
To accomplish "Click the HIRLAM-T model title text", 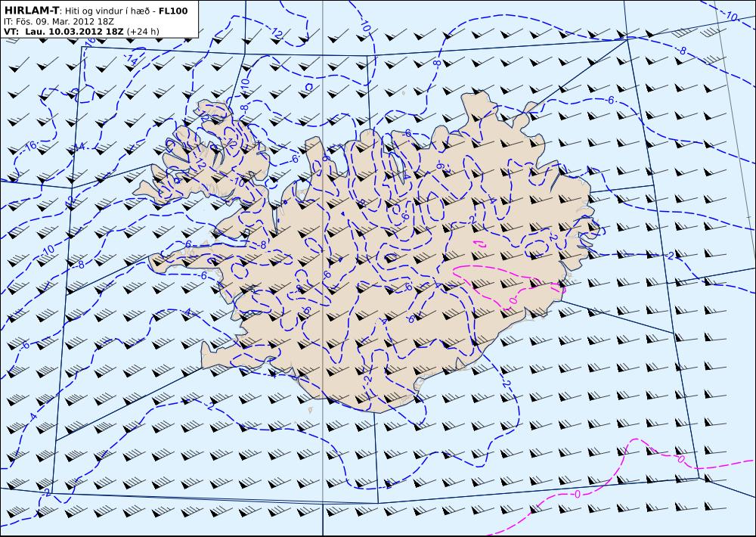I will (31, 10).
